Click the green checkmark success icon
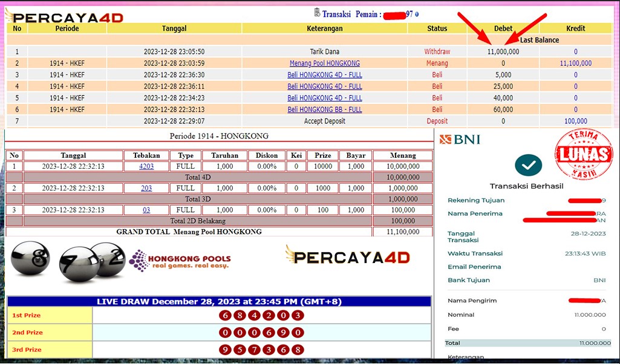Viewport: 620px width, 364px height. [528, 164]
